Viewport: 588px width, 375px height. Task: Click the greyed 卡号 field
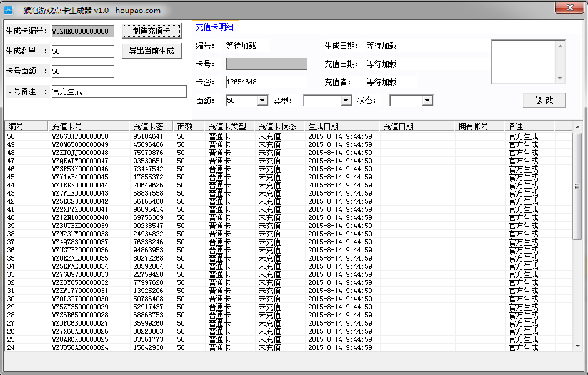pyautogui.click(x=267, y=64)
